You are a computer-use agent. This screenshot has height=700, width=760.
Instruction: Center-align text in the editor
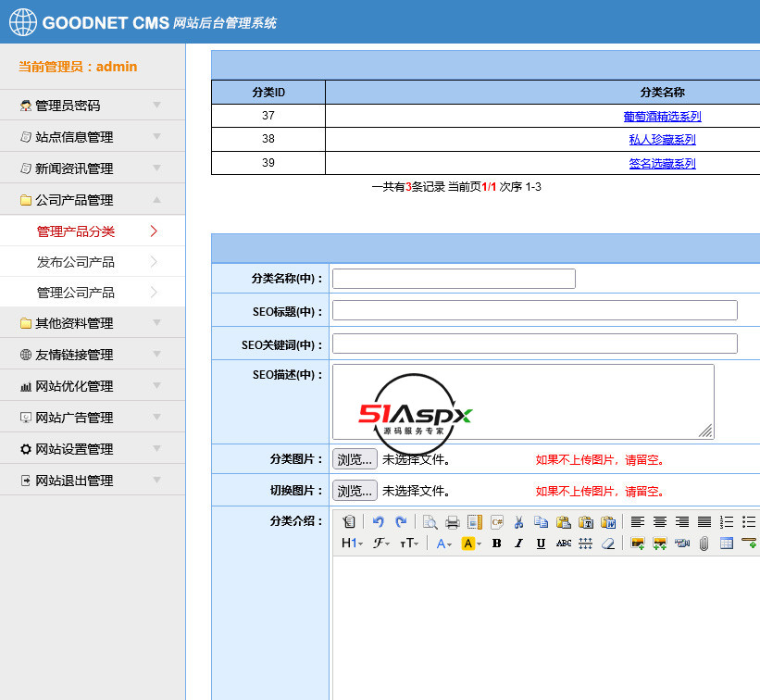click(660, 522)
